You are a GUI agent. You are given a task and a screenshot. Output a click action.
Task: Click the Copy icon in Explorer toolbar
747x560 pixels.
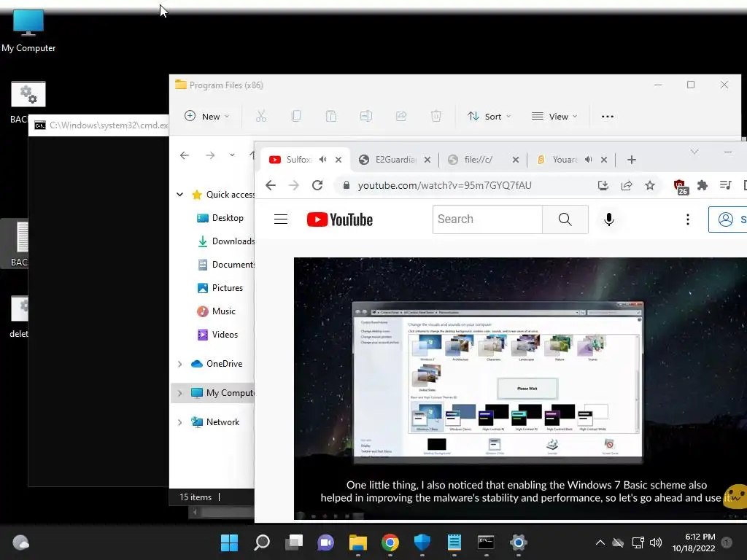pyautogui.click(x=296, y=116)
